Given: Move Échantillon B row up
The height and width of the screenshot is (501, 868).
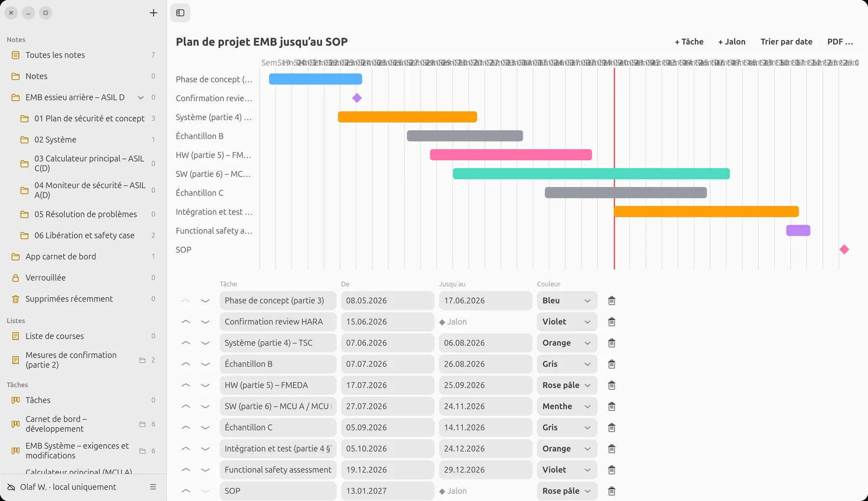Looking at the screenshot, I should (x=186, y=364).
